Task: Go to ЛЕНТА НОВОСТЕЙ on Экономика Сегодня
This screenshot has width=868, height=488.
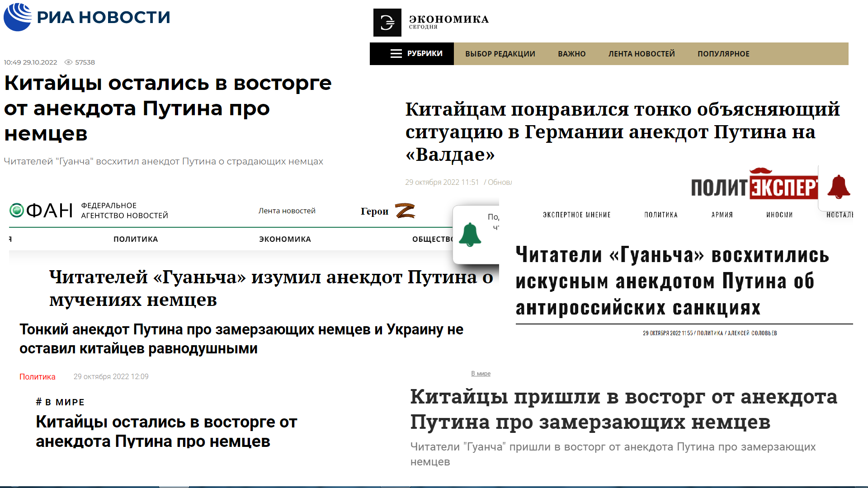Action: [x=642, y=54]
